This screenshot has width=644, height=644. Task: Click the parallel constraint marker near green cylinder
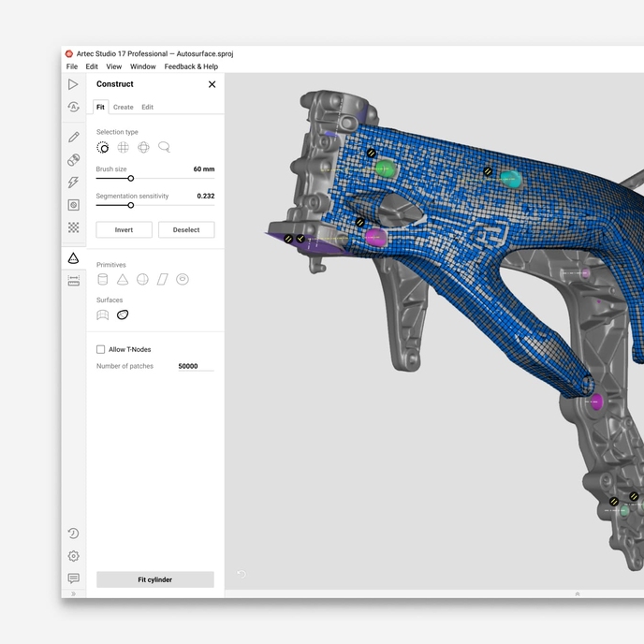(x=372, y=154)
